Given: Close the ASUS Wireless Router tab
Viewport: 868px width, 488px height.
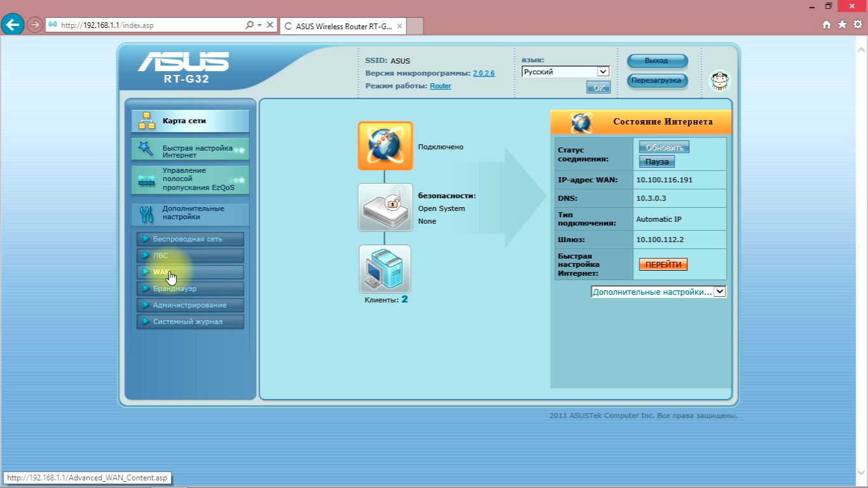Looking at the screenshot, I should 399,26.
